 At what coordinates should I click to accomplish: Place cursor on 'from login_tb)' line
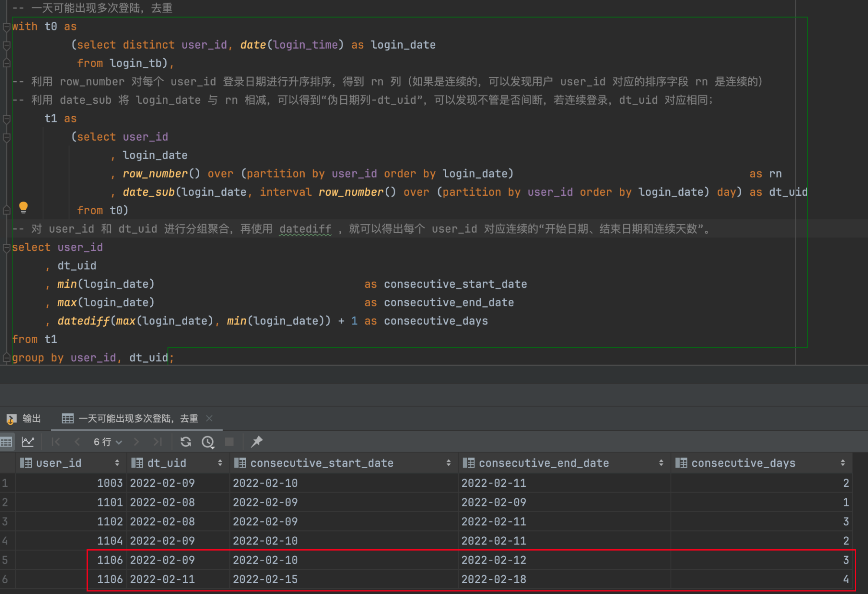point(125,63)
